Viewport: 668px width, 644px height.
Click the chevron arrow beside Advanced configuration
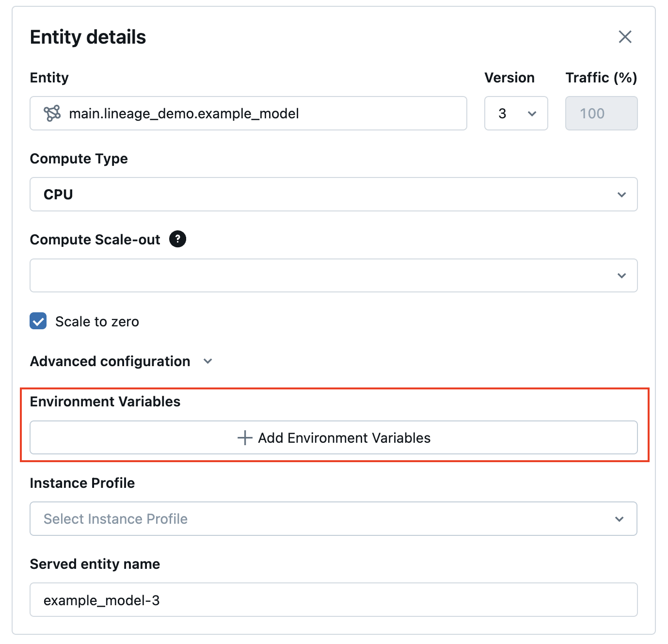coord(208,361)
